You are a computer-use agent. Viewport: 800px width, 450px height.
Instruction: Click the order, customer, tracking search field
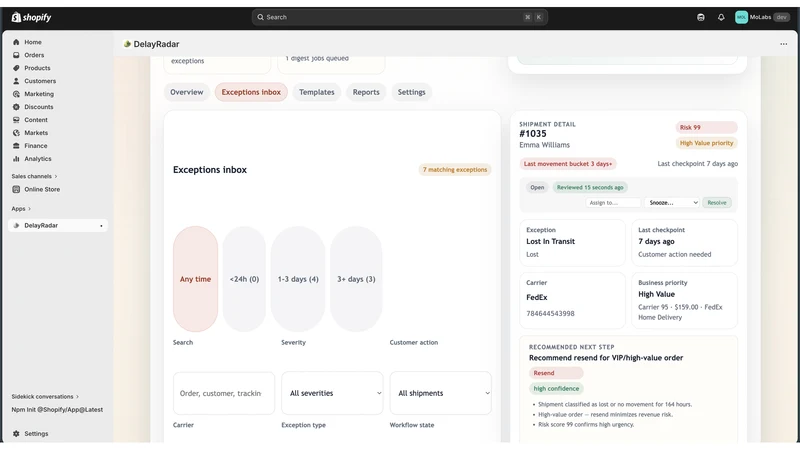[224, 393]
